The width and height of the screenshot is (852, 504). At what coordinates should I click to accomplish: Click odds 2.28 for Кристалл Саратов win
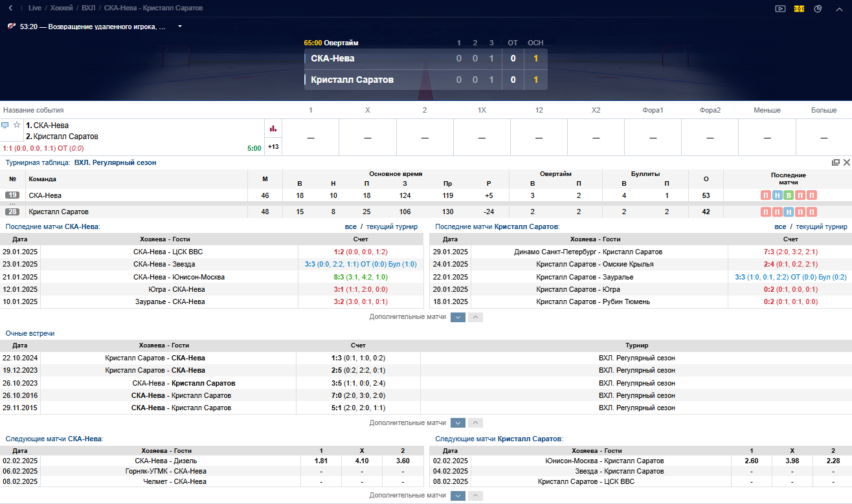coord(833,461)
